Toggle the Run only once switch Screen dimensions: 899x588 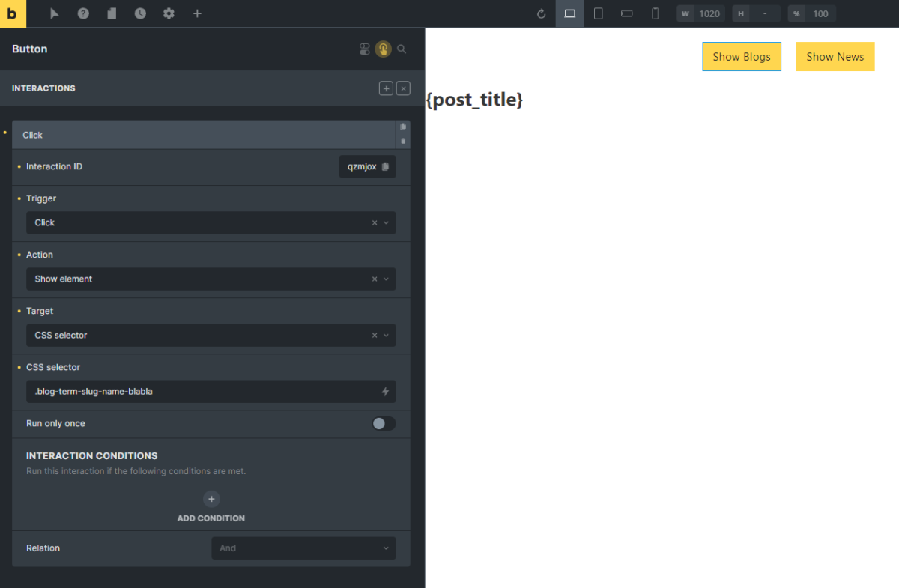pyautogui.click(x=384, y=423)
